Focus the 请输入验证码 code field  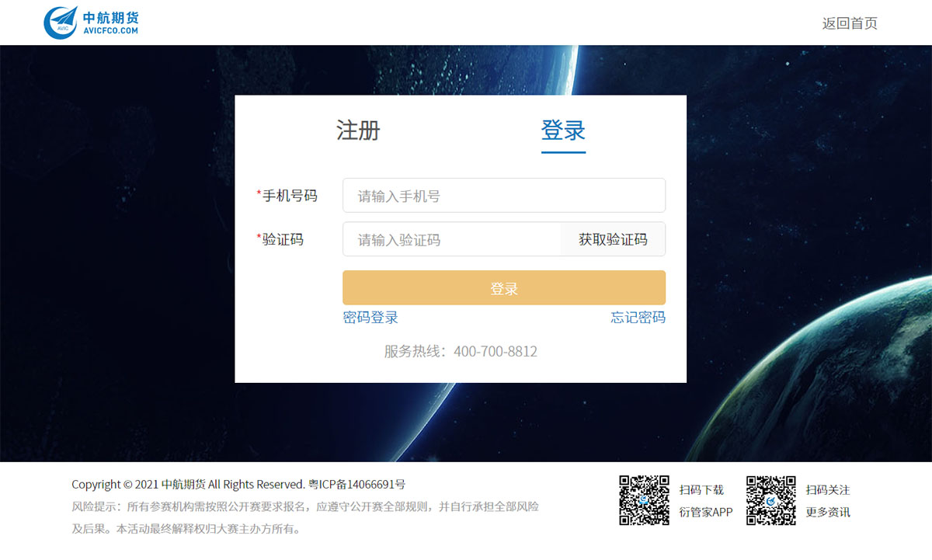(x=452, y=239)
